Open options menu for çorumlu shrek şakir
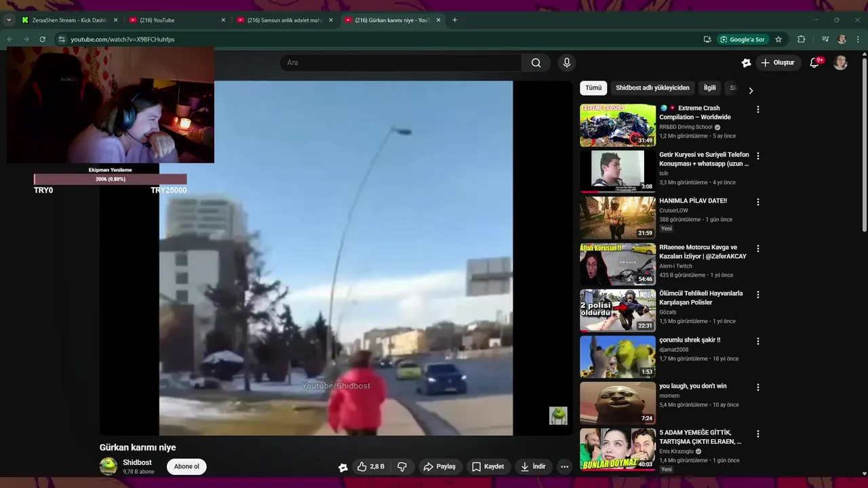The width and height of the screenshot is (868, 488). click(x=758, y=341)
